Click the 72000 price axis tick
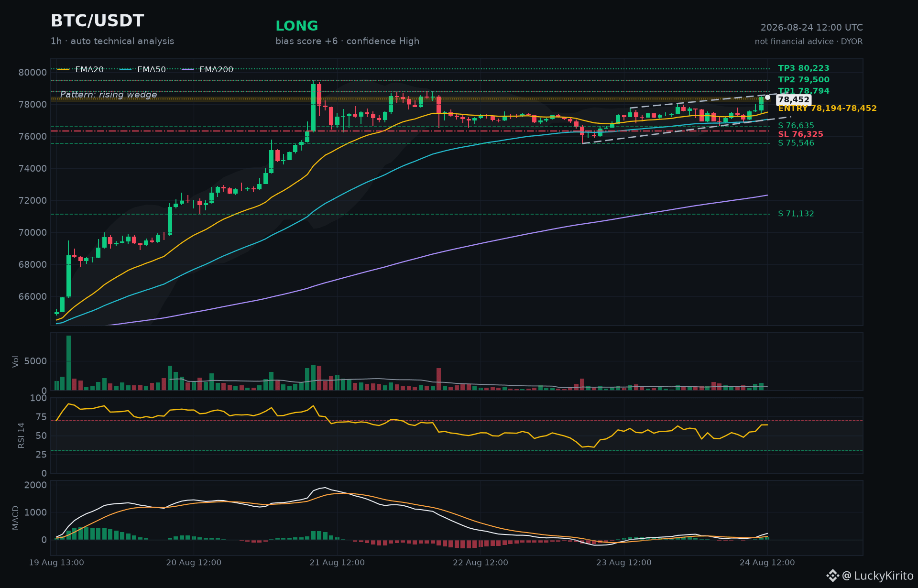The width and height of the screenshot is (918, 588). (33, 201)
